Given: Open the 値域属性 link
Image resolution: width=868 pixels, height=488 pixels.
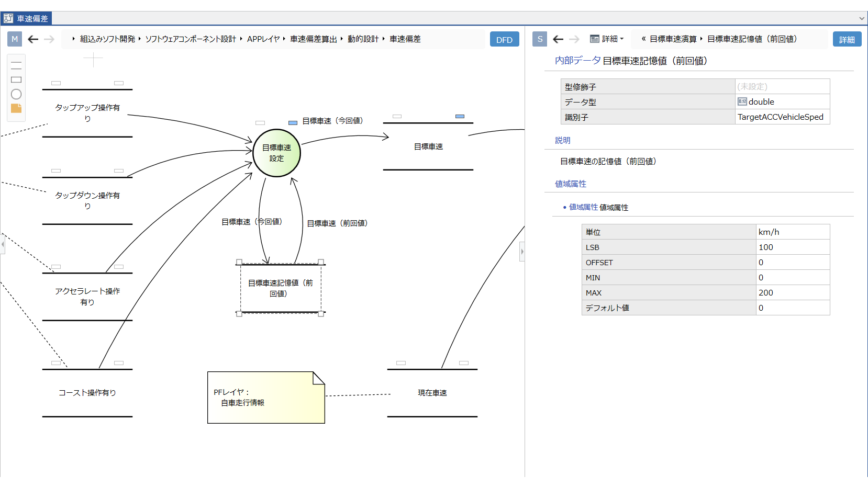Looking at the screenshot, I should pos(583,207).
